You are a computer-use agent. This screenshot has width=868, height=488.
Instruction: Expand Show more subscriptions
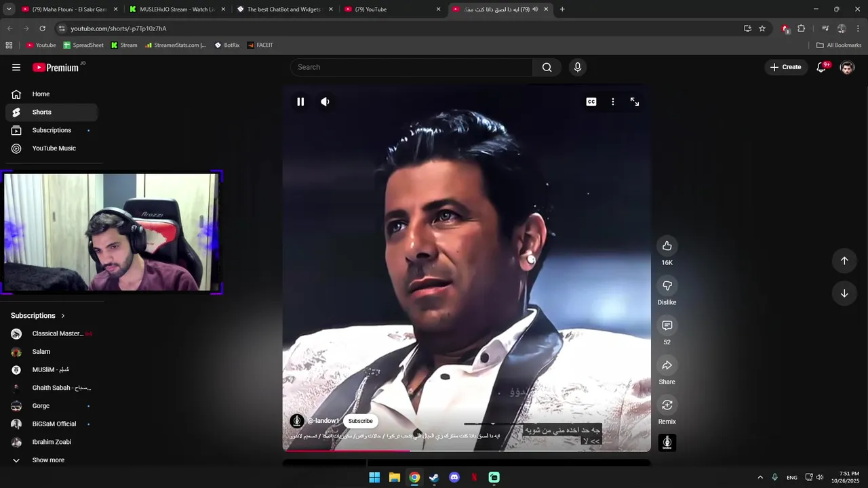52,460
